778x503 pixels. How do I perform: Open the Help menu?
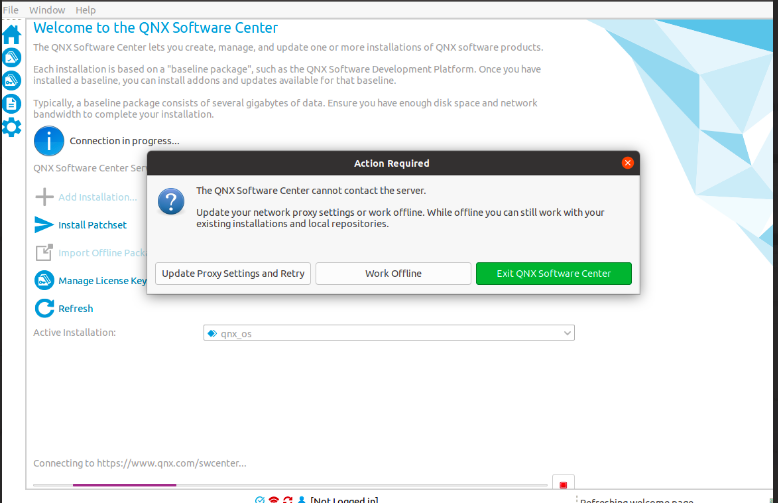(86, 10)
